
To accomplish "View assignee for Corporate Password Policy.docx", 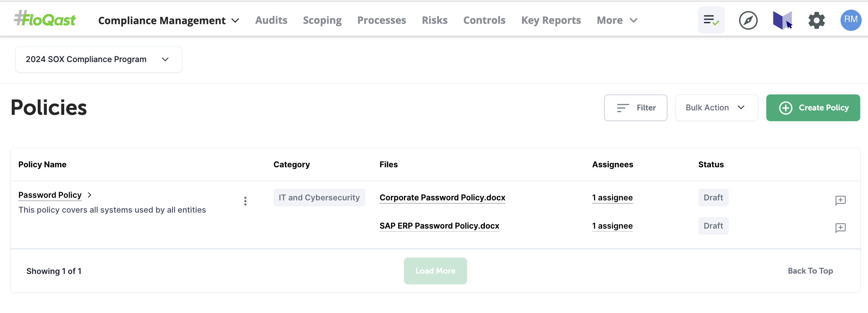I will pyautogui.click(x=612, y=198).
